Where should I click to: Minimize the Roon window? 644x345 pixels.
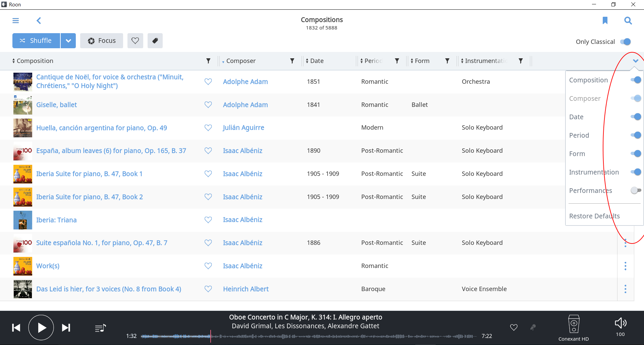594,4
